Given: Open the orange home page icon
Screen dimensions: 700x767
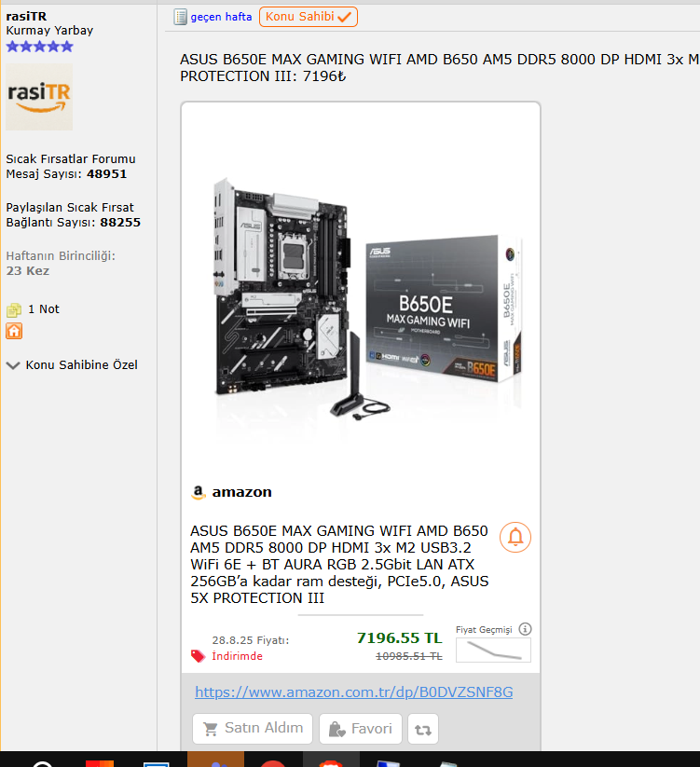Looking at the screenshot, I should pyautogui.click(x=14, y=331).
